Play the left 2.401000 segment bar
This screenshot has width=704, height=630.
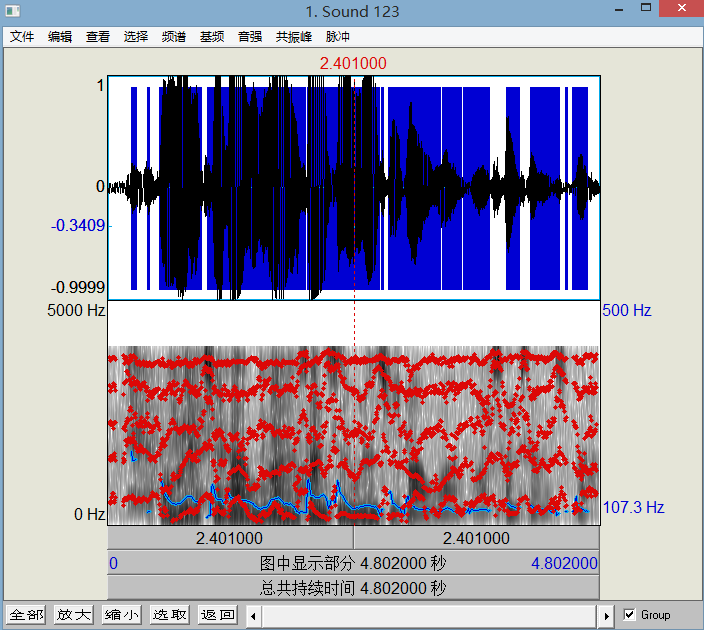[230, 538]
